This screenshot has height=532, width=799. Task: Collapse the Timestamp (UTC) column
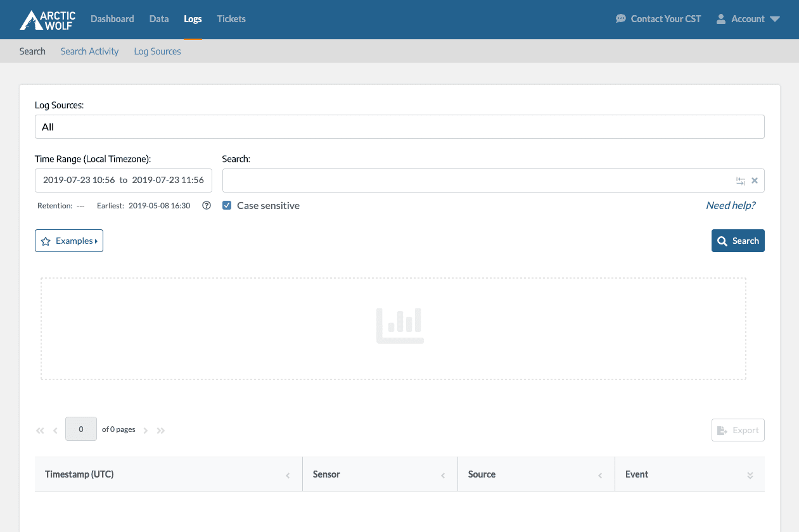(x=288, y=475)
